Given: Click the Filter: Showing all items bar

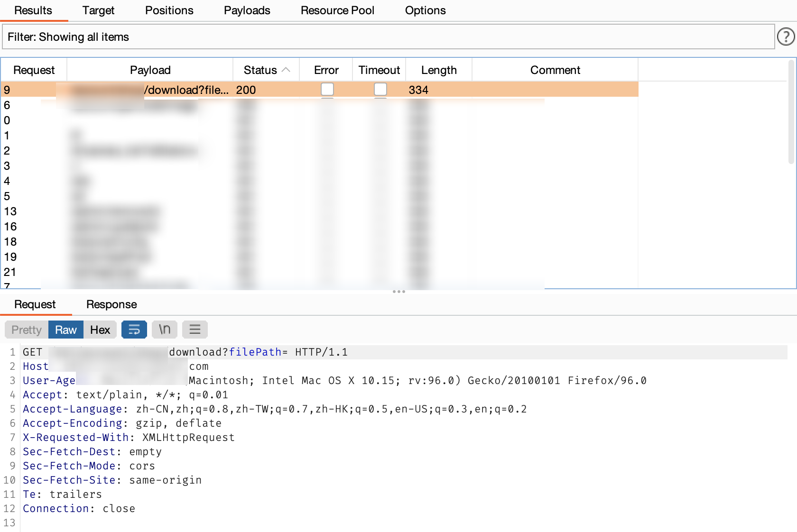Looking at the screenshot, I should click(x=389, y=37).
